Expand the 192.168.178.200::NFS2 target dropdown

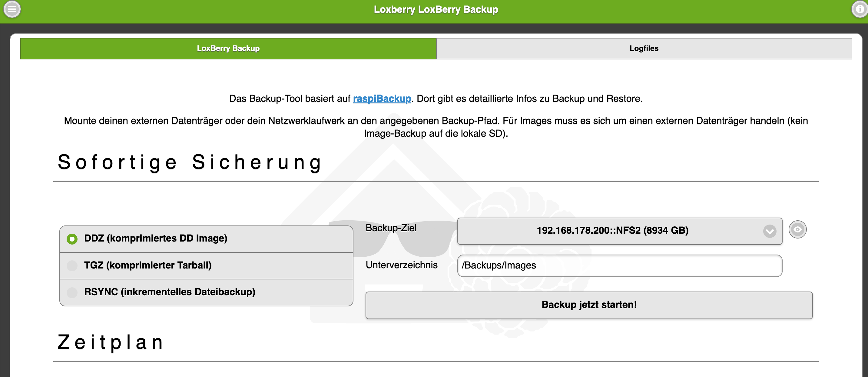coord(612,231)
